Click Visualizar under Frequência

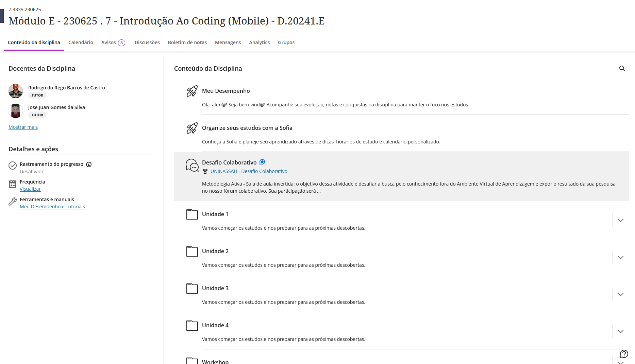pos(30,189)
